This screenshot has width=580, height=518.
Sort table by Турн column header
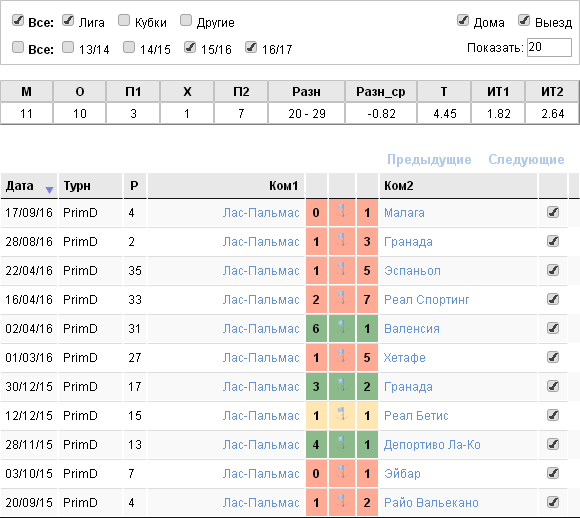[77, 185]
